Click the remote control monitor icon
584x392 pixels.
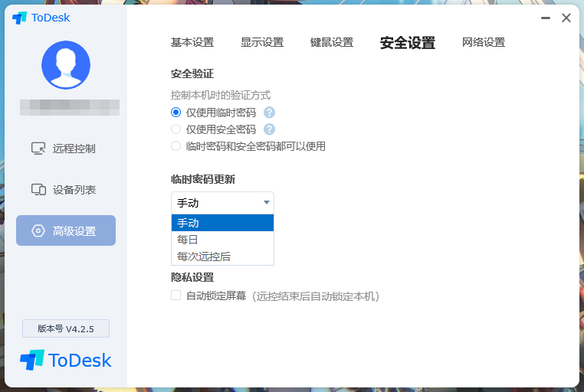(38, 149)
